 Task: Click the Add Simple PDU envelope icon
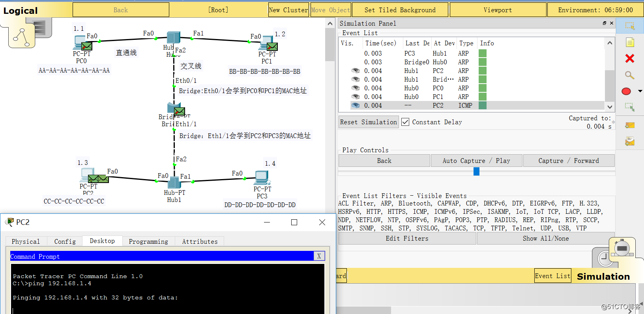[630, 125]
